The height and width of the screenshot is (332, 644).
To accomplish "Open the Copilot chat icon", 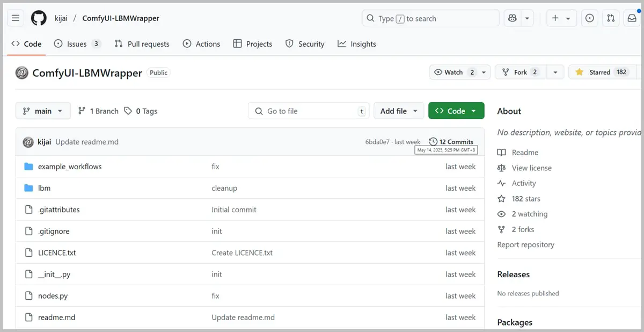I will pyautogui.click(x=513, y=18).
